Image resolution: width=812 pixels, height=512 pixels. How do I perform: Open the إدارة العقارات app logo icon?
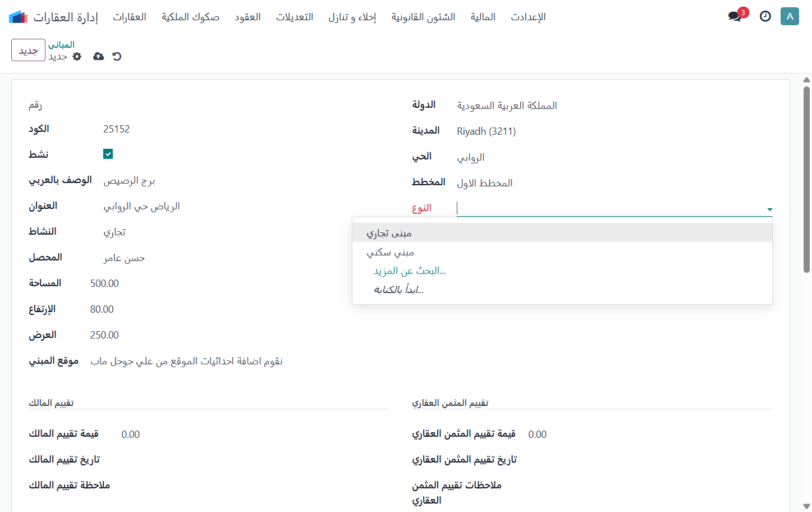[18, 17]
